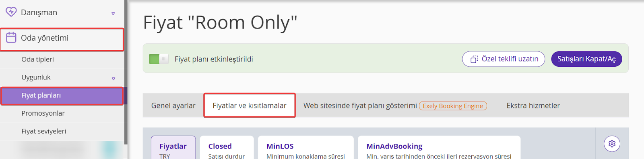Click the Exely Booking Engine badge
644x159 pixels.
[x=453, y=106]
